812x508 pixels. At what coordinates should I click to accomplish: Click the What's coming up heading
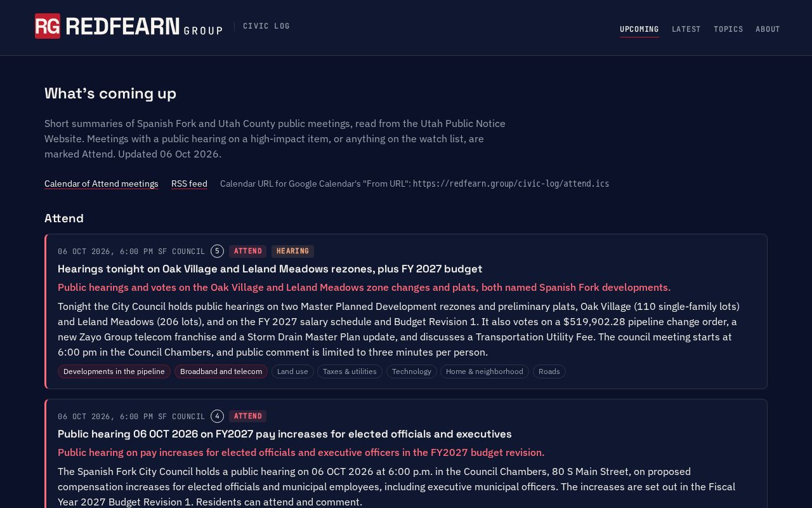coord(110,93)
